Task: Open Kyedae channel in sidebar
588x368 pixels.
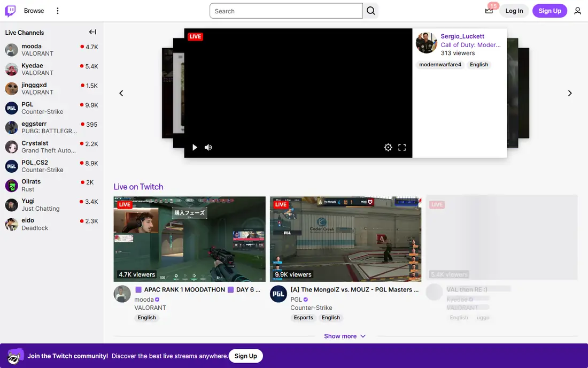Action: pos(52,69)
